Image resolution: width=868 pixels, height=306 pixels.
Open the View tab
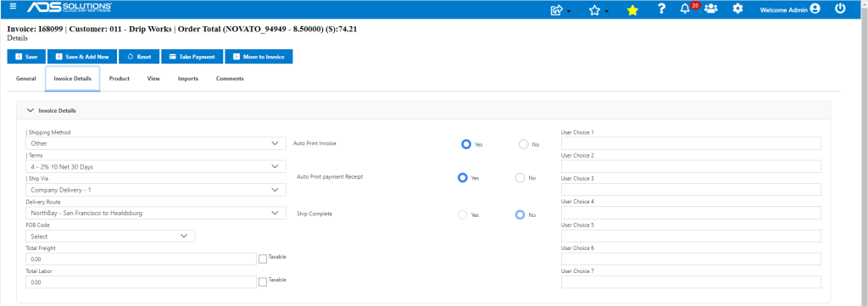click(154, 79)
